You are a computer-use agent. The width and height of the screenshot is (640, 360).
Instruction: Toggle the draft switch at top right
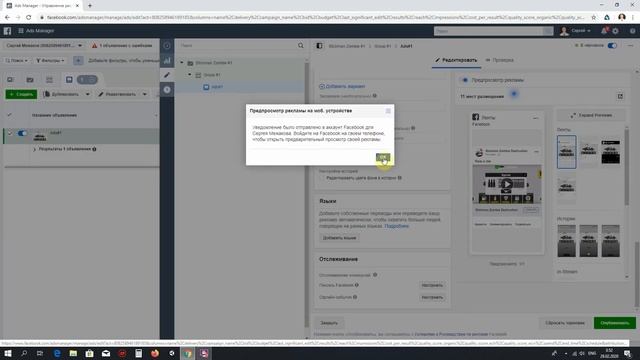tap(612, 46)
